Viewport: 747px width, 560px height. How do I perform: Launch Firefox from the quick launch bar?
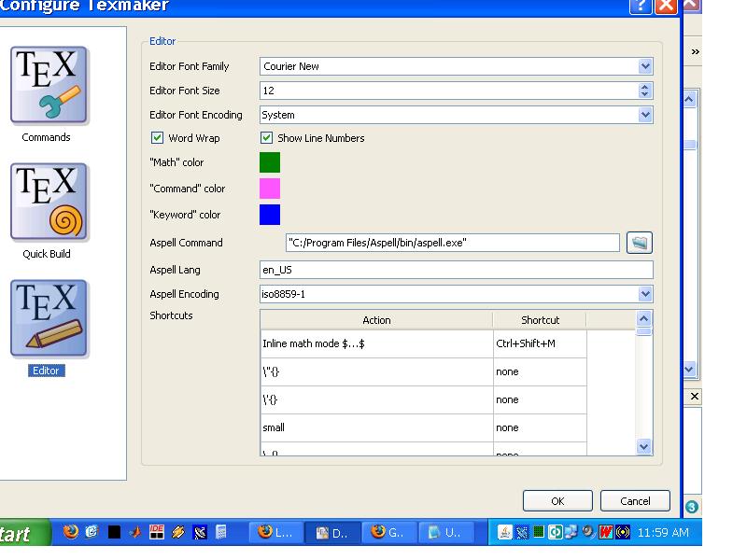[x=71, y=531]
